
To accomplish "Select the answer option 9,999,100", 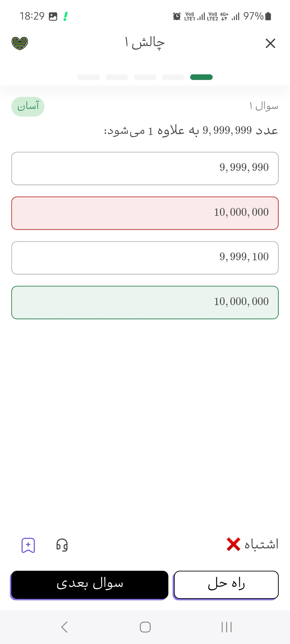I will (x=145, y=258).
